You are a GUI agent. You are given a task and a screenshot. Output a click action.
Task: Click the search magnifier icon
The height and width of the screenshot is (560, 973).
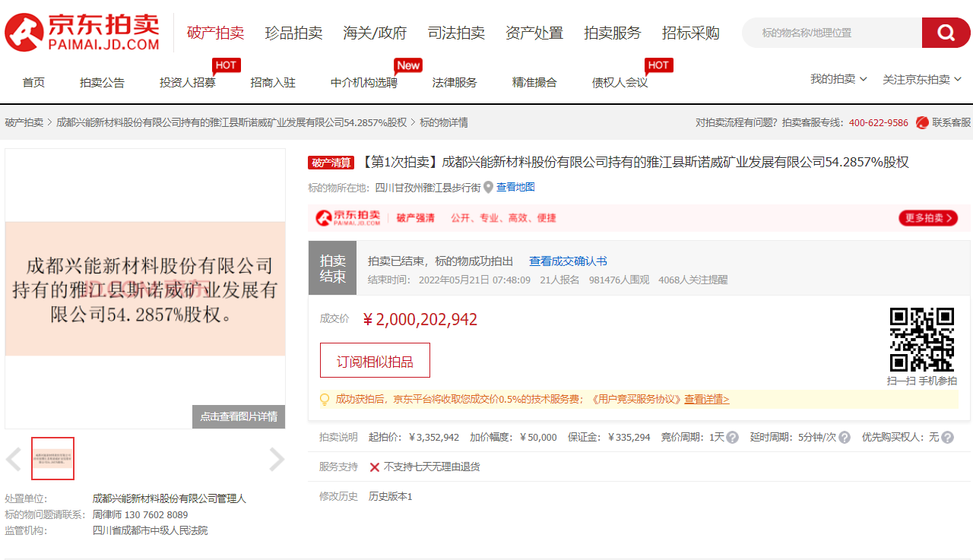click(x=945, y=32)
